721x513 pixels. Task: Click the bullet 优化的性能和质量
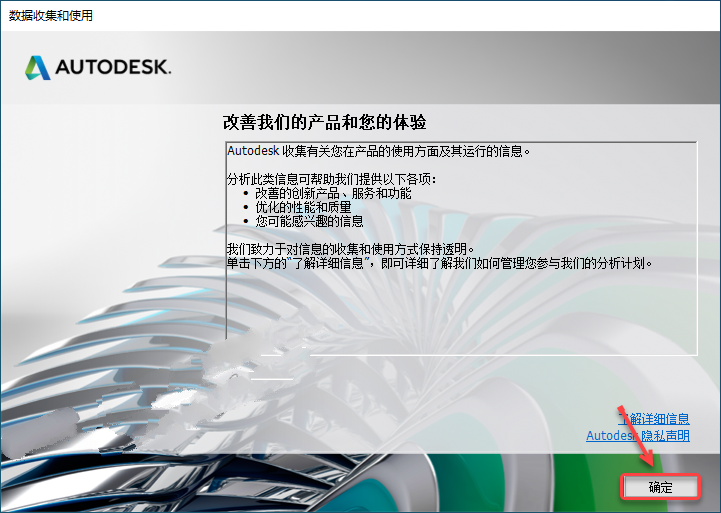(303, 207)
